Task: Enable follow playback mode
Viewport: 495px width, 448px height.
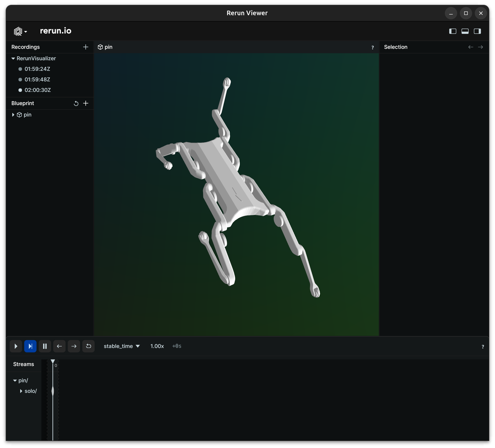Action: [x=30, y=346]
